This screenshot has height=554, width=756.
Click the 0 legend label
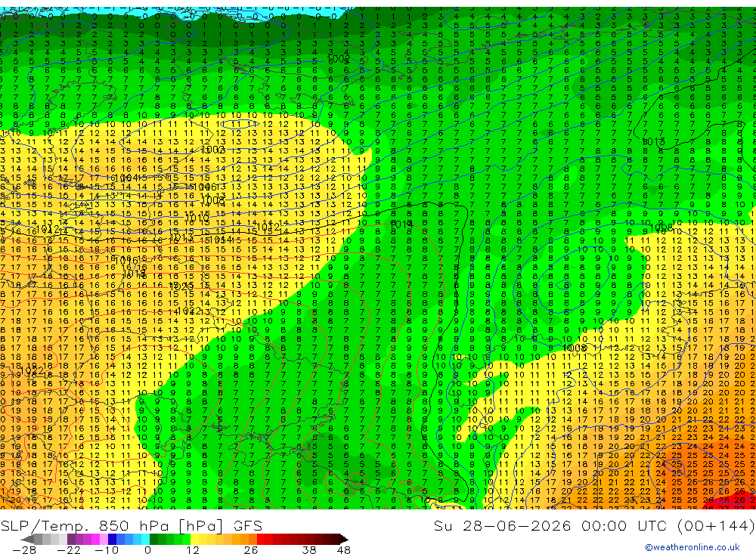pos(147,550)
